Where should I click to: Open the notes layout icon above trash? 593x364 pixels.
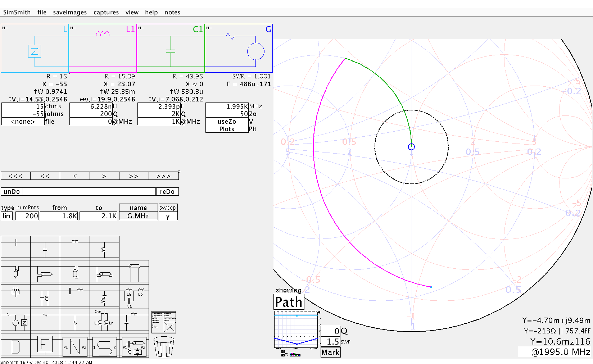[x=164, y=322]
